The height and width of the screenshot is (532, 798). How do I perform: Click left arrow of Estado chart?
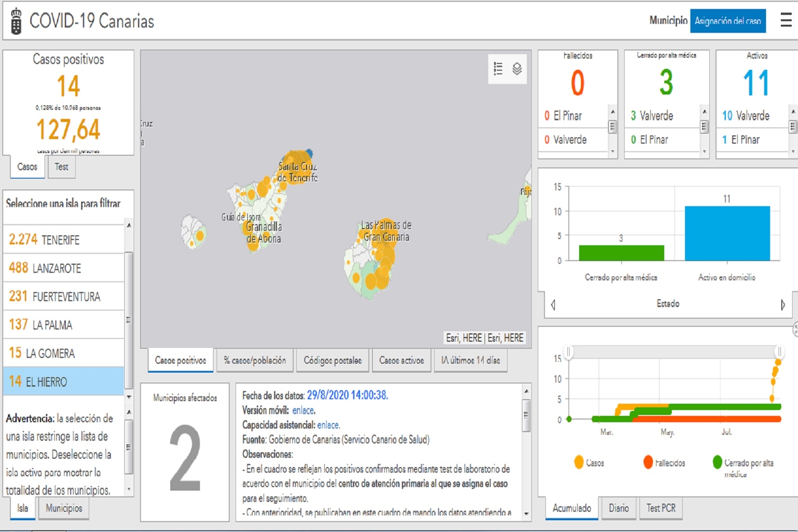pos(553,305)
